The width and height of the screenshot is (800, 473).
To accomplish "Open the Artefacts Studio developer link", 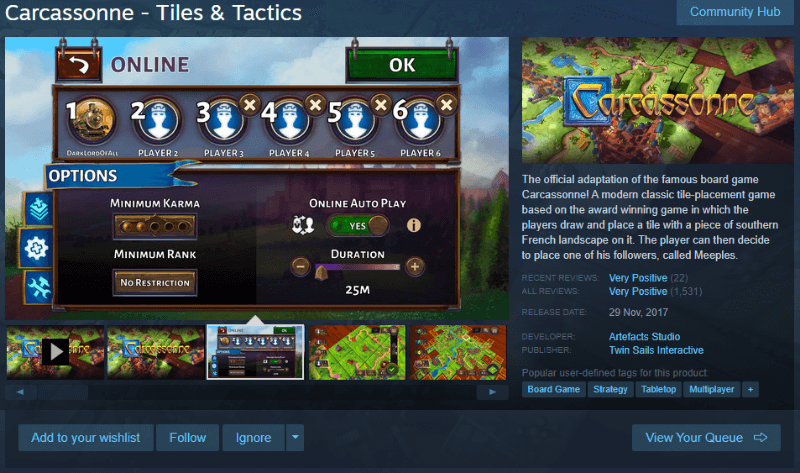I will [x=644, y=336].
